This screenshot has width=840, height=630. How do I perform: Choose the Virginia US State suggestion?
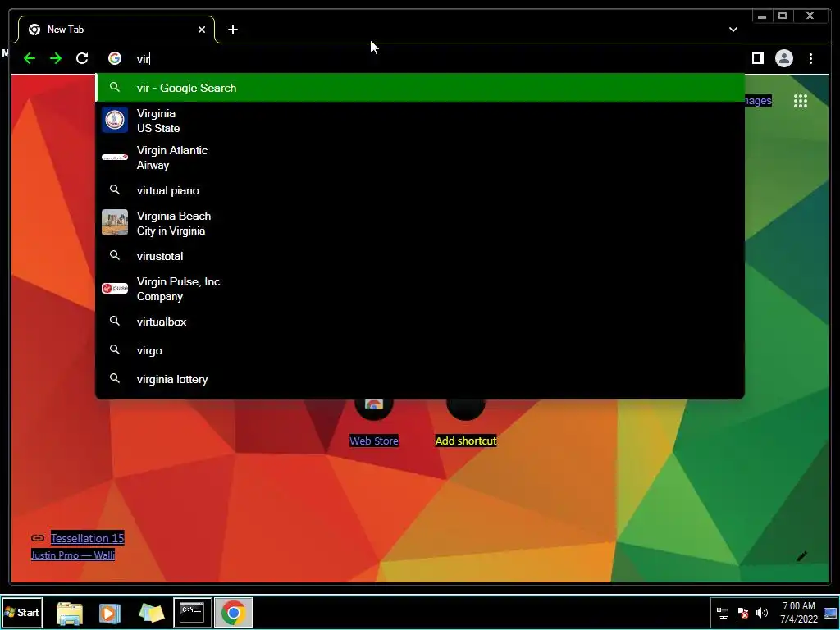point(420,121)
